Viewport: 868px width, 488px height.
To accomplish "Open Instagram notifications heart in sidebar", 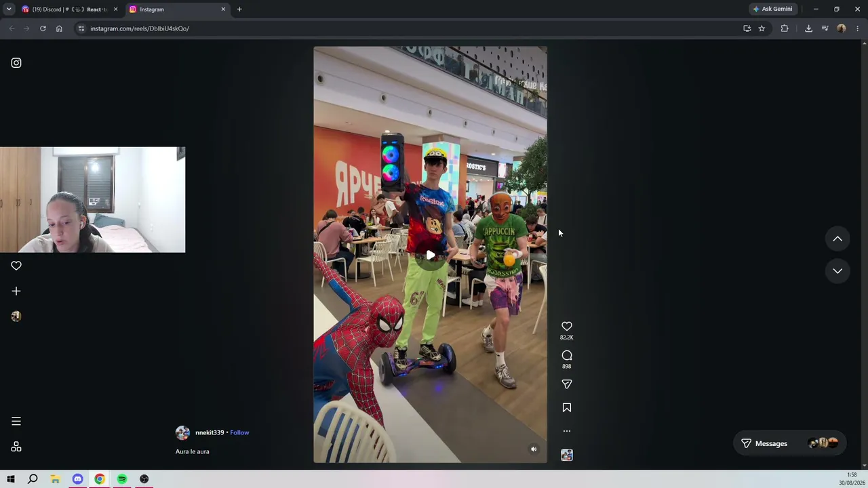I will coord(16,266).
